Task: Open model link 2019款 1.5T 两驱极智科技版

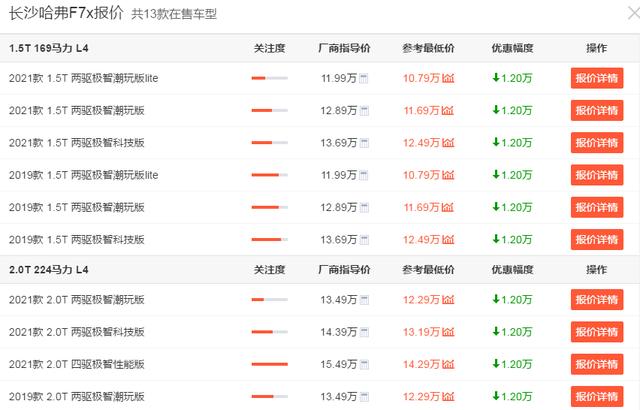Action: pos(77,239)
